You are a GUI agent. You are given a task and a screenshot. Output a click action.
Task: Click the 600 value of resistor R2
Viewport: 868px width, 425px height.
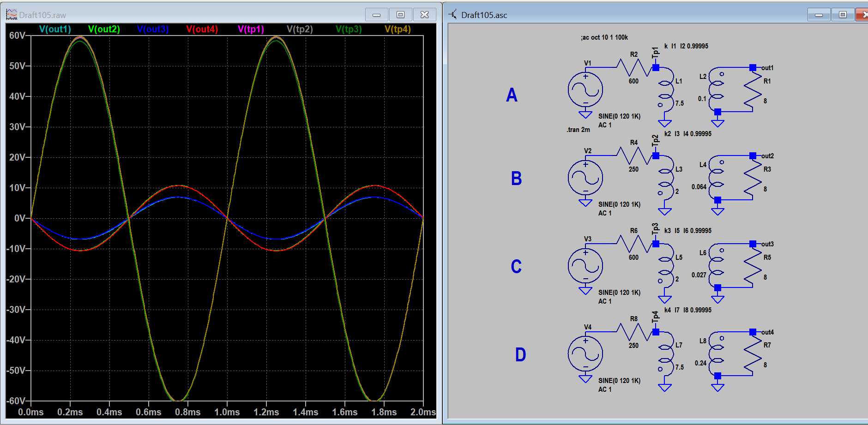coord(633,81)
